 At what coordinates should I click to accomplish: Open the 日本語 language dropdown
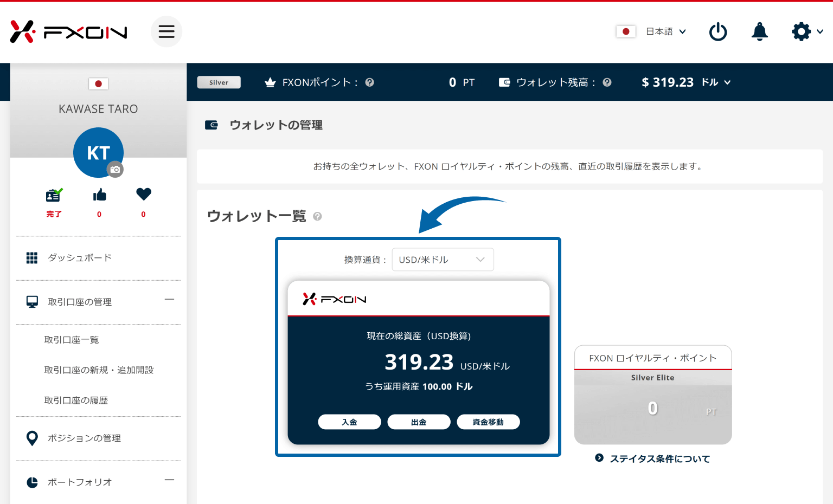pyautogui.click(x=666, y=31)
